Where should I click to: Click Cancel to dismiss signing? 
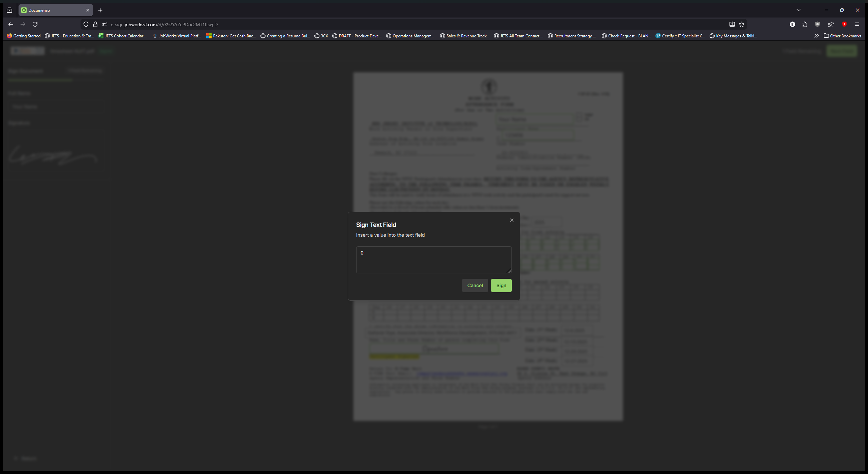475,285
